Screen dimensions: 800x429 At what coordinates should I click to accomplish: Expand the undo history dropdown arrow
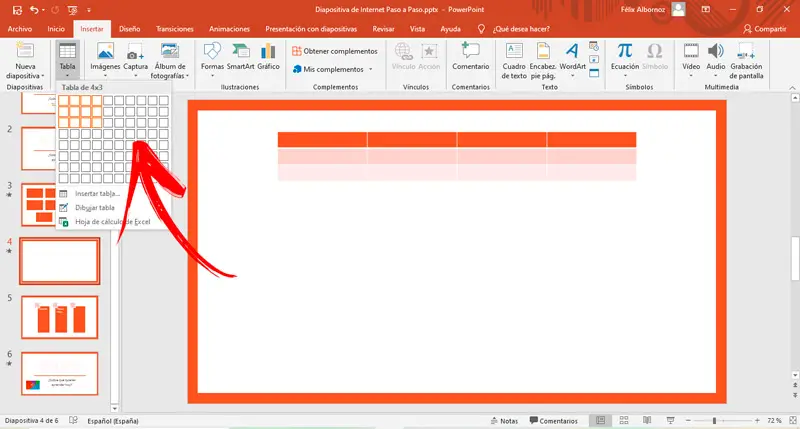[43, 10]
